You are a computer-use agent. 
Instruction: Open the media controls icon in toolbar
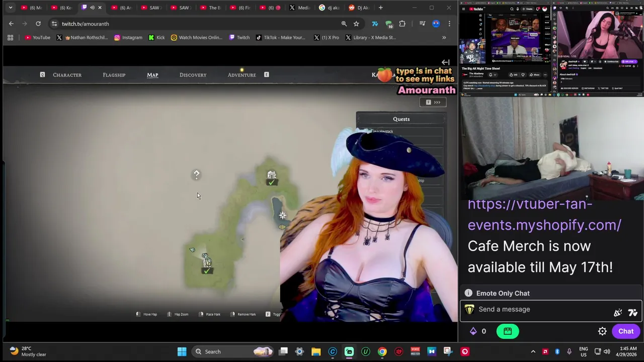pyautogui.click(x=422, y=24)
